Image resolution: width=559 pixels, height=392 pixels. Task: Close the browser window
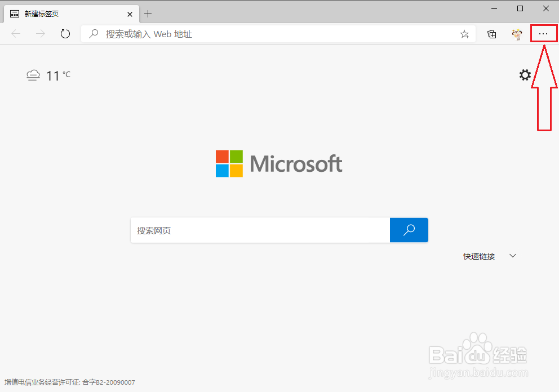click(x=546, y=8)
